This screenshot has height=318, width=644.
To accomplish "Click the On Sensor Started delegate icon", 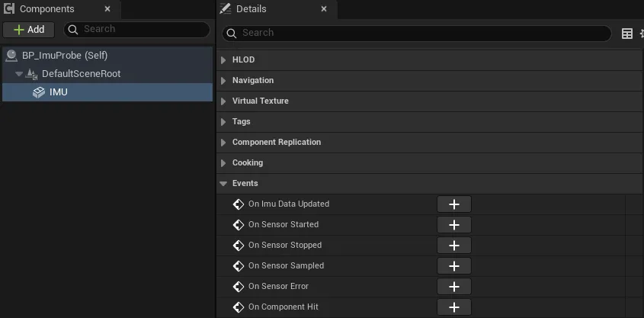I will 239,225.
